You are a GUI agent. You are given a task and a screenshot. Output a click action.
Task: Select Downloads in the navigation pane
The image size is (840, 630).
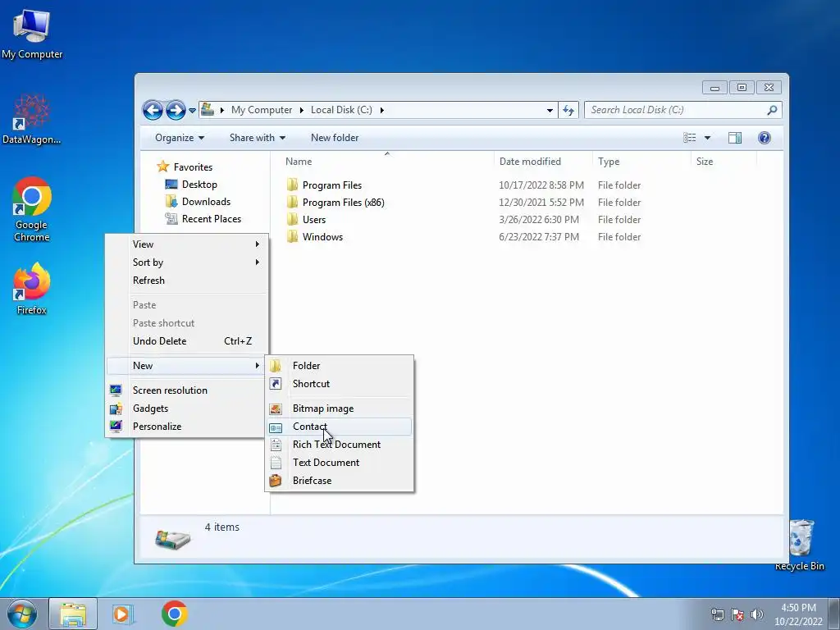coord(198,202)
